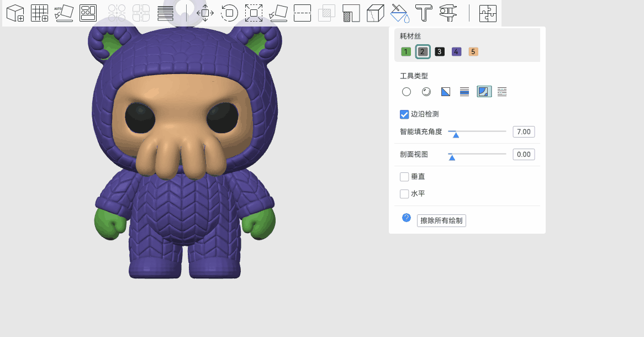Choose the Height range tool type
The height and width of the screenshot is (337, 644).
[464, 92]
